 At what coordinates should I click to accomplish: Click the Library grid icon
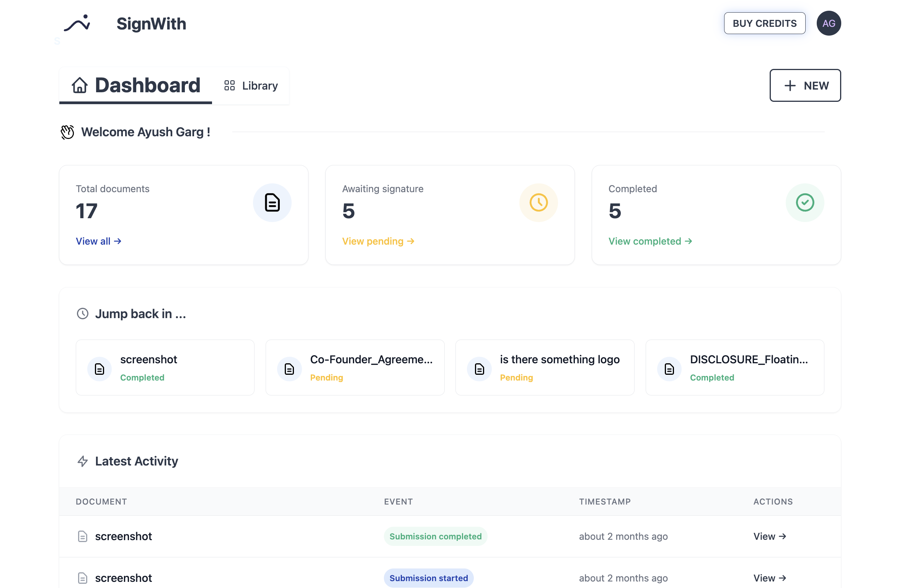pos(230,85)
